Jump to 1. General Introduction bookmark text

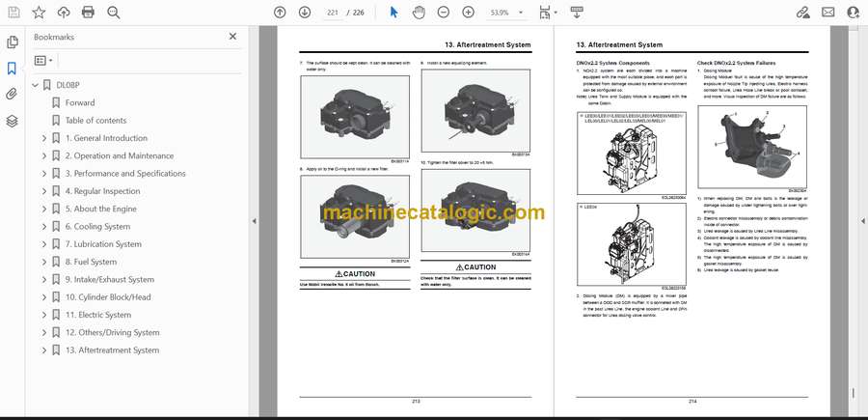pos(106,138)
